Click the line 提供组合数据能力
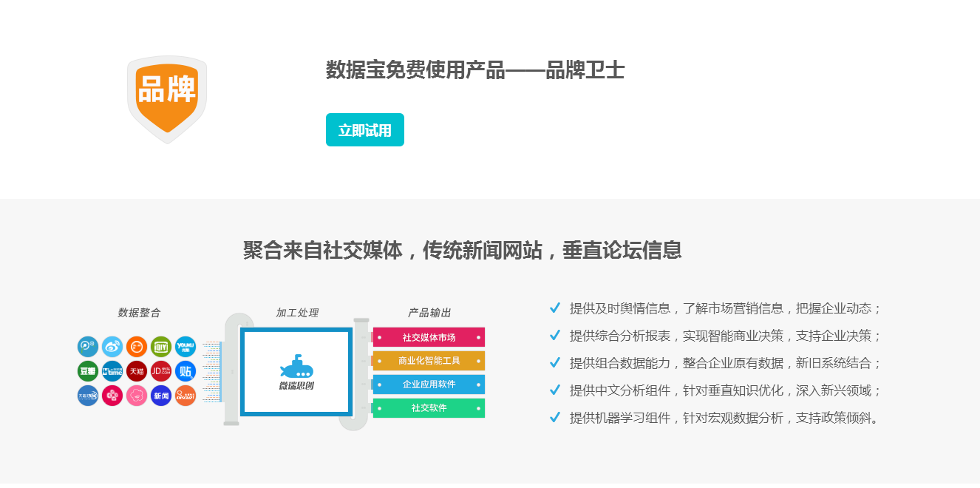980x488 pixels. (x=726, y=363)
